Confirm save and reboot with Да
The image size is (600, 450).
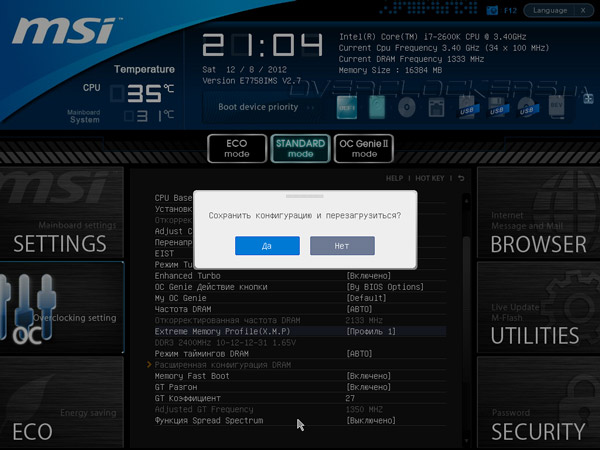[x=267, y=246]
